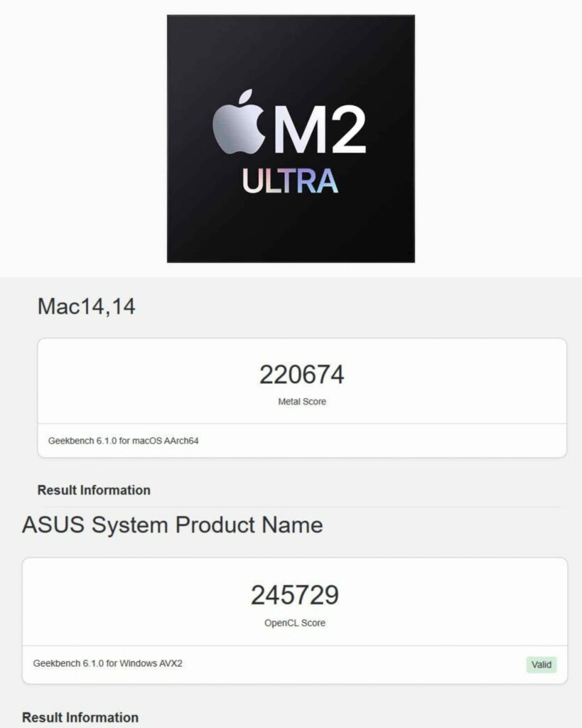Click the M2 text on the chip graphic

click(320, 129)
